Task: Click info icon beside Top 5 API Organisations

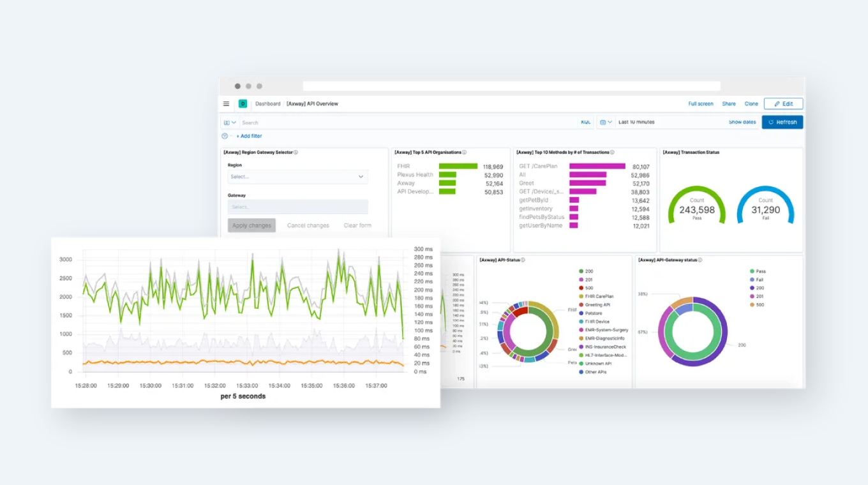Action: [464, 153]
